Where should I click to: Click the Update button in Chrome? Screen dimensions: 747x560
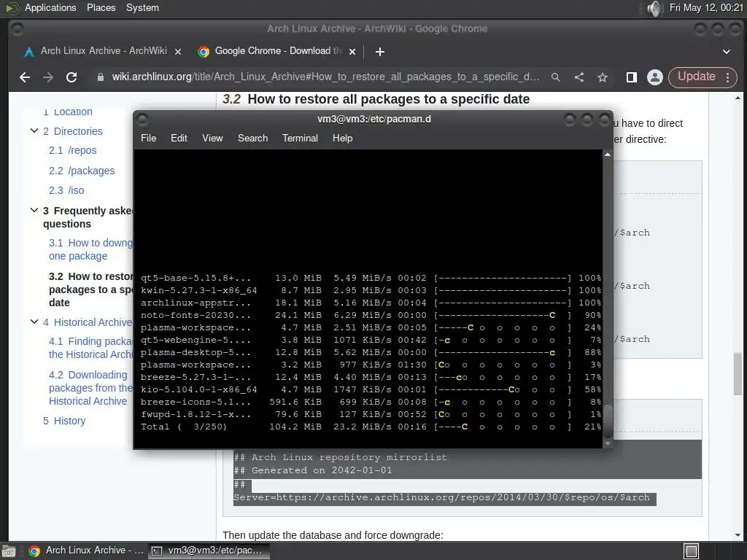696,77
